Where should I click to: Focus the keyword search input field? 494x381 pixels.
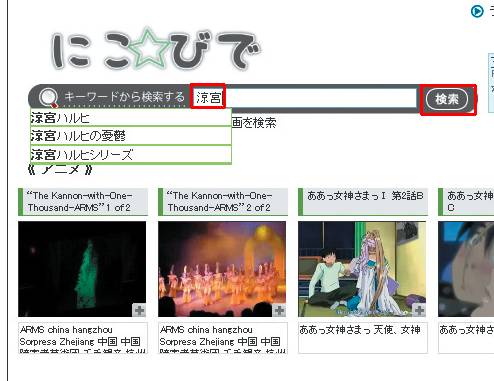coord(305,98)
